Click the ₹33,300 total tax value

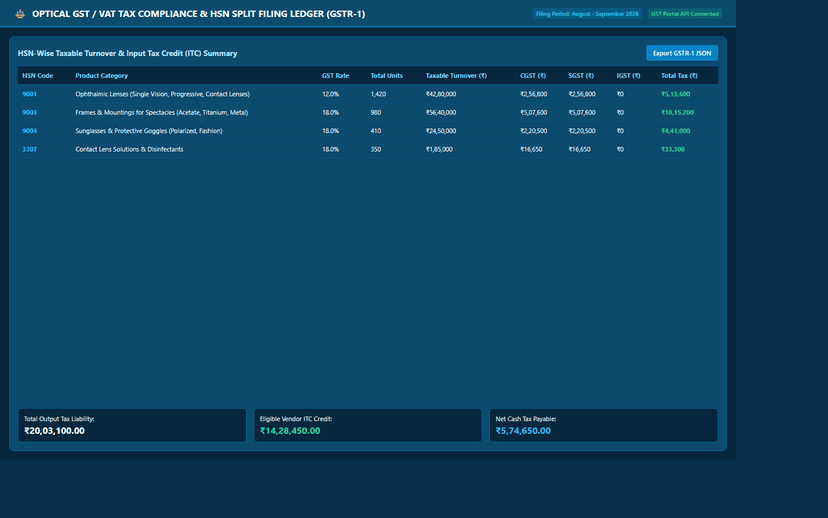[673, 149]
